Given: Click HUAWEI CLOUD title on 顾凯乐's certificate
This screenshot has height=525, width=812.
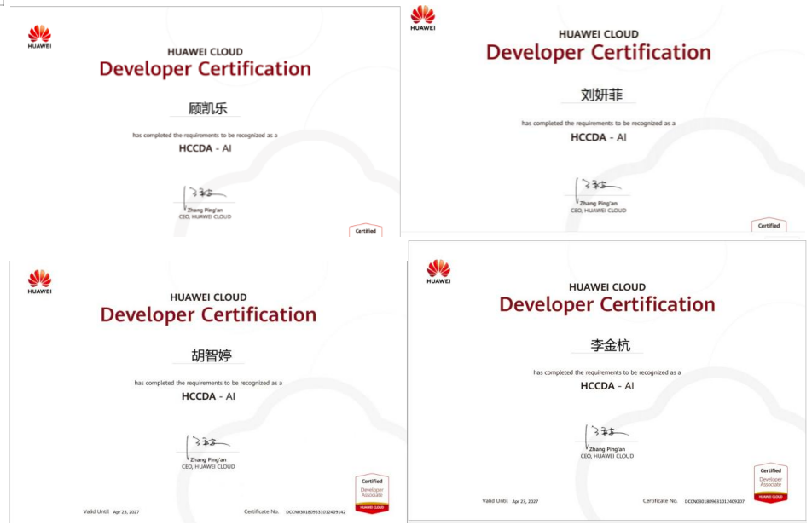Looking at the screenshot, I should (x=205, y=52).
